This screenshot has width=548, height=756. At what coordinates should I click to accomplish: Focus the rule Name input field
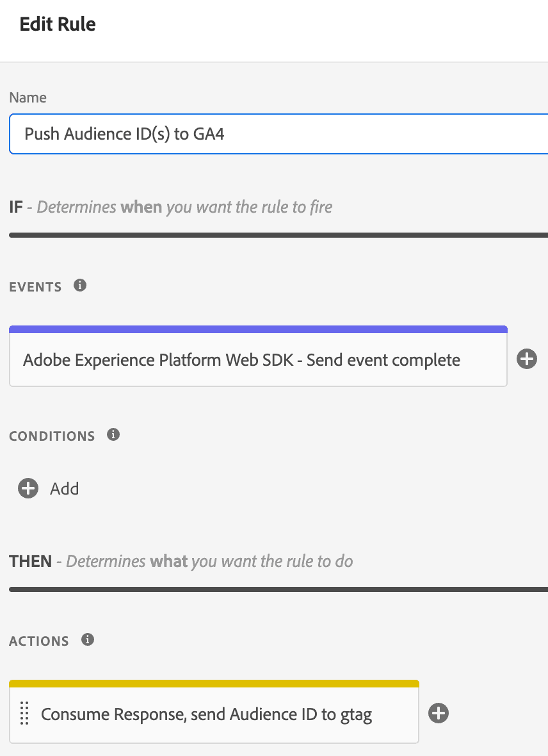[x=278, y=134]
